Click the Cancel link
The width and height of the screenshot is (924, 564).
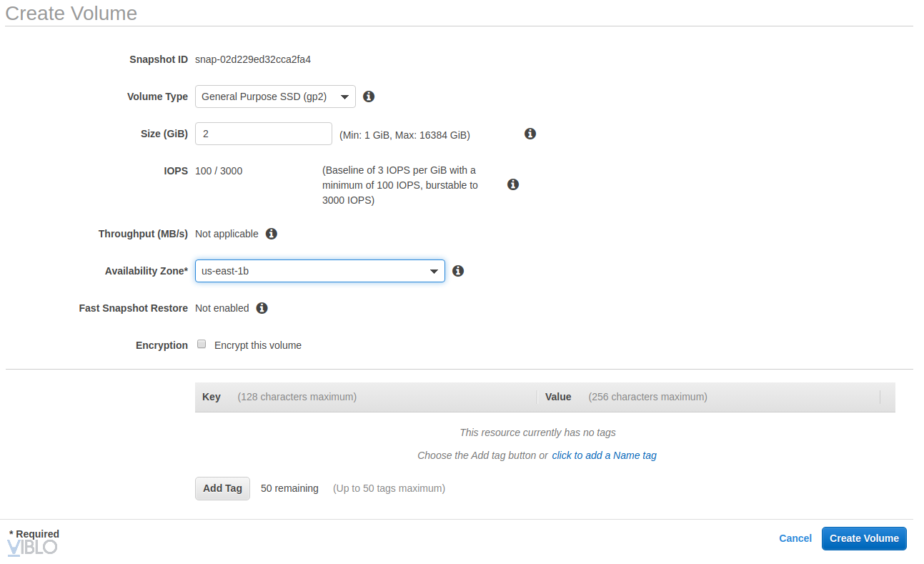795,538
